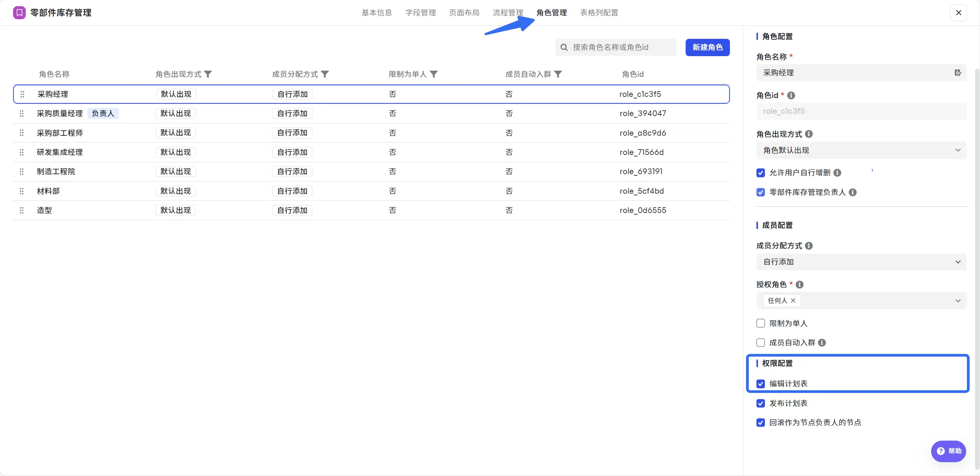Click filter icon beside 限制为单人 column
The width and height of the screenshot is (980, 476).
point(434,74)
